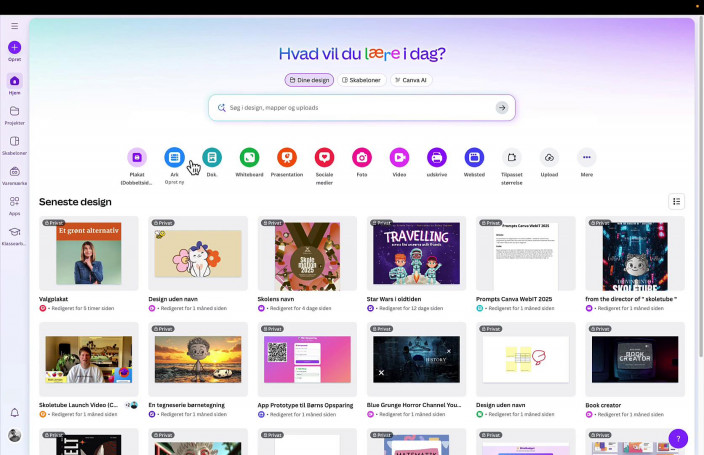Open the purple help question mark button
This screenshot has width=704, height=455.
(x=678, y=438)
